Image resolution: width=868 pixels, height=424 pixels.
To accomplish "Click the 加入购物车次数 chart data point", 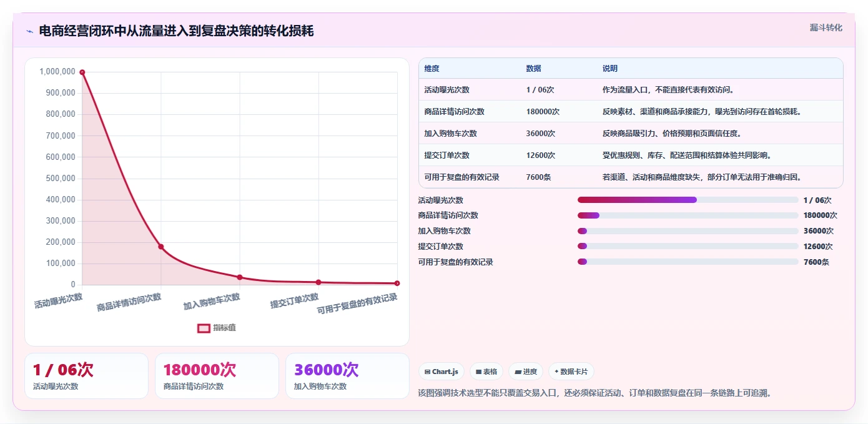I will (240, 277).
